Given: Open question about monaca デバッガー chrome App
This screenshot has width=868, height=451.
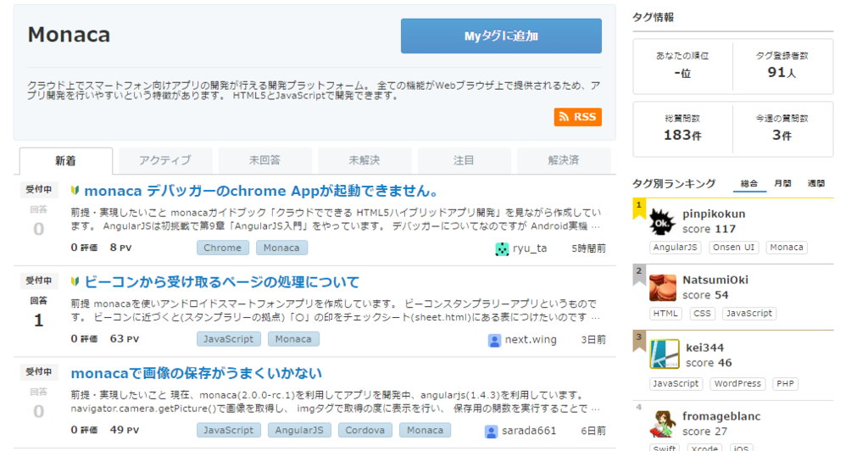Looking at the screenshot, I should pos(263,191).
